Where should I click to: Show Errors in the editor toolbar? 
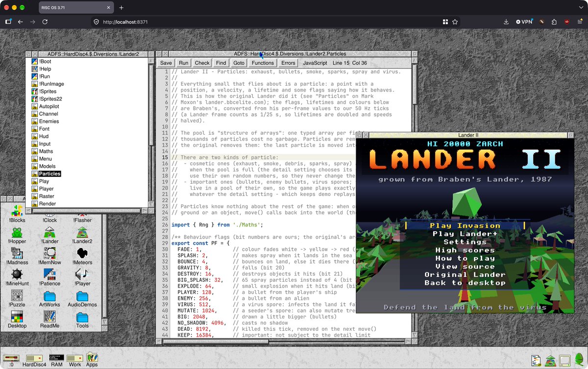(288, 63)
